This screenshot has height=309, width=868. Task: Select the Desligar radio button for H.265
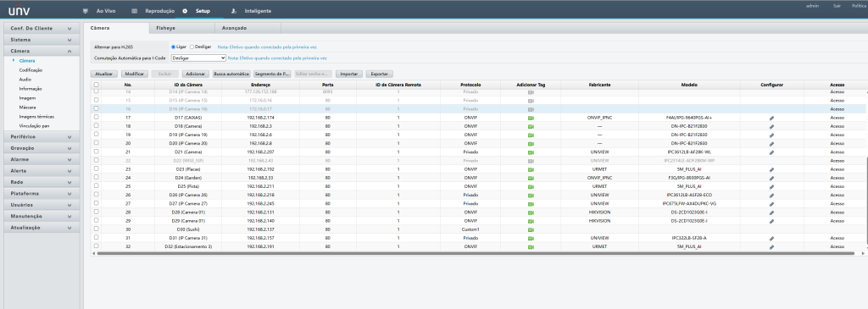pyautogui.click(x=192, y=47)
